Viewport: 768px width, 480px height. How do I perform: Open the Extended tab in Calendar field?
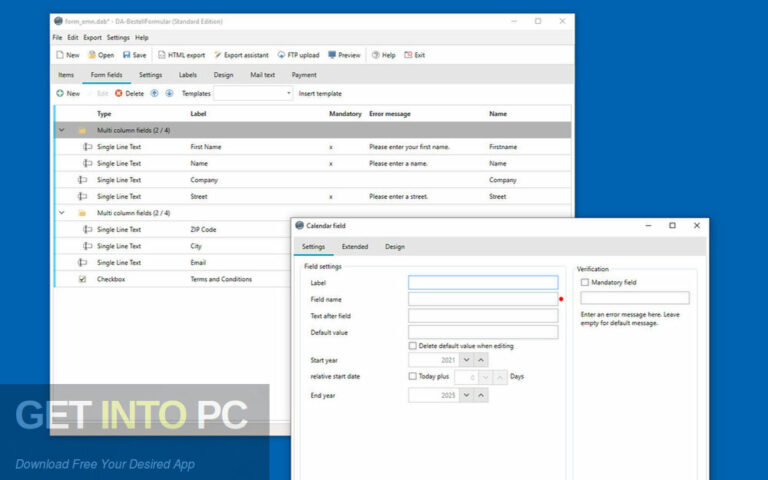(x=355, y=247)
